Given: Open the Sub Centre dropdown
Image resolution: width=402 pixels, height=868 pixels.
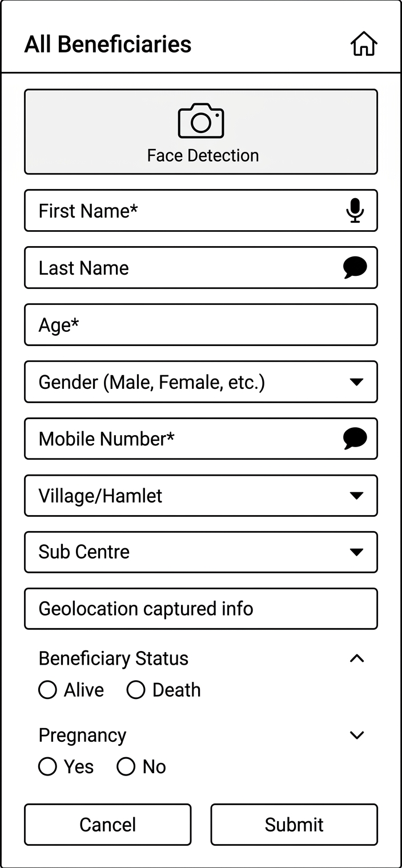Looking at the screenshot, I should 356,552.
